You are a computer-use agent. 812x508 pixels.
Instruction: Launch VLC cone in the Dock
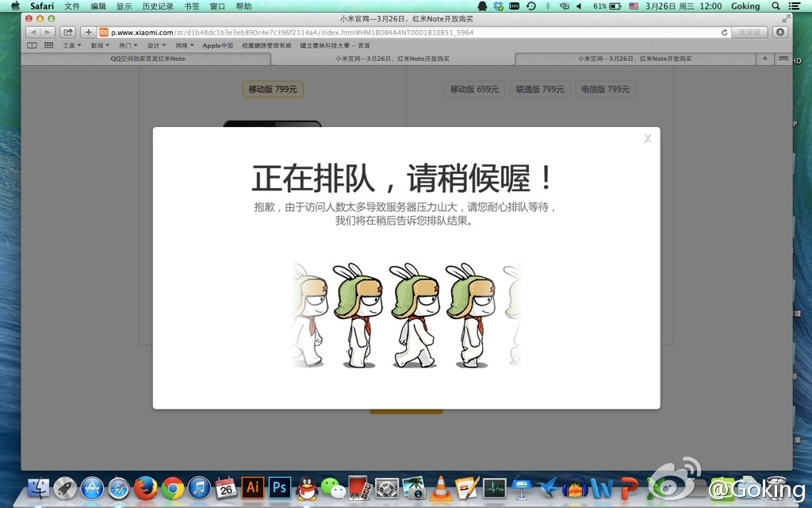pyautogui.click(x=441, y=488)
